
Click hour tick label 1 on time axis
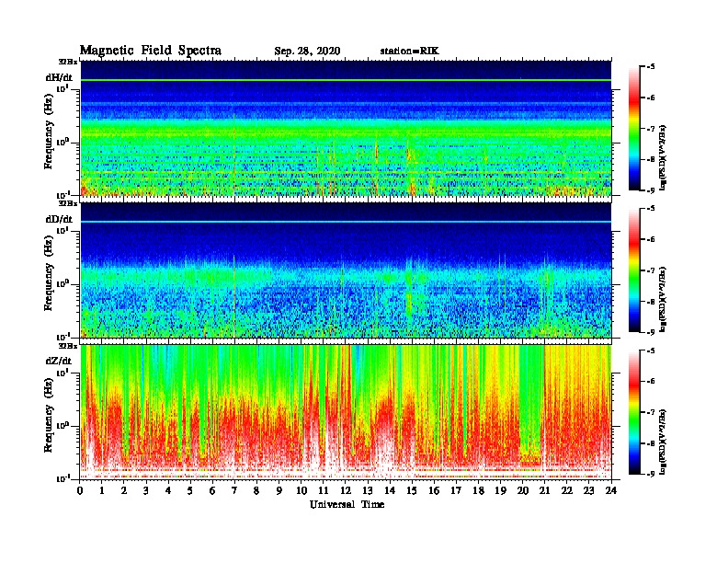[102, 490]
